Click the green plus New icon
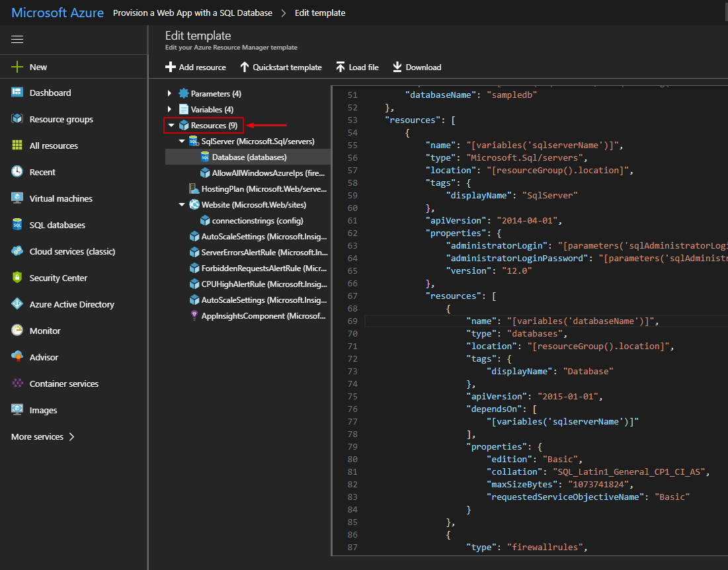The height and width of the screenshot is (570, 728). click(17, 67)
